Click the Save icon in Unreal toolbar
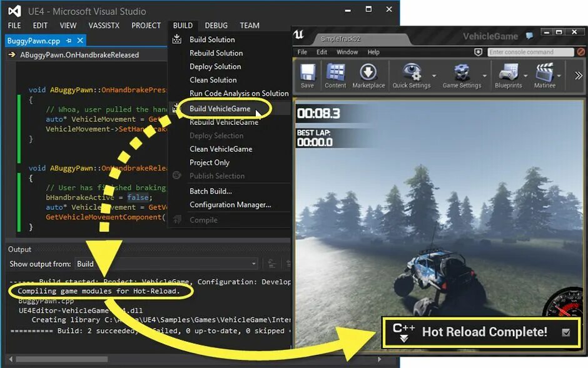Screen dimensions: 588x368 pyautogui.click(x=307, y=76)
